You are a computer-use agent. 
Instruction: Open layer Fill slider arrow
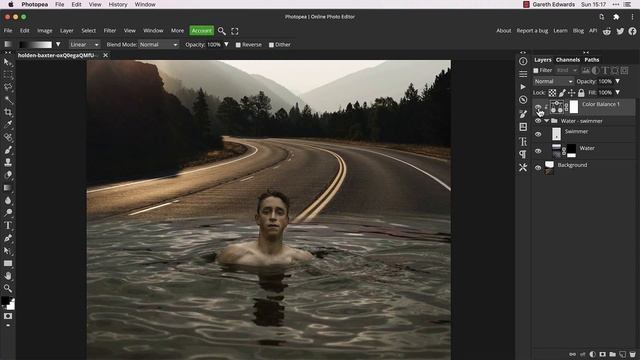[618, 93]
